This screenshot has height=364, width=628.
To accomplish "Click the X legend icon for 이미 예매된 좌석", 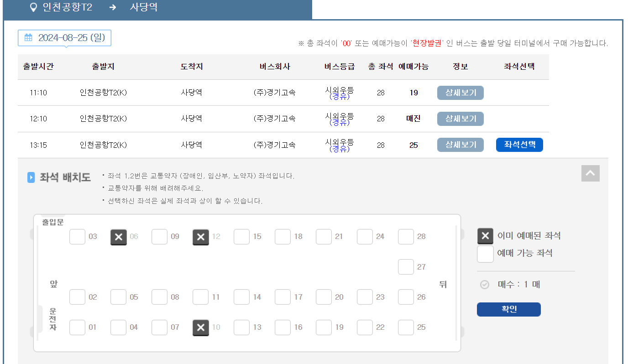I will pyautogui.click(x=485, y=236).
